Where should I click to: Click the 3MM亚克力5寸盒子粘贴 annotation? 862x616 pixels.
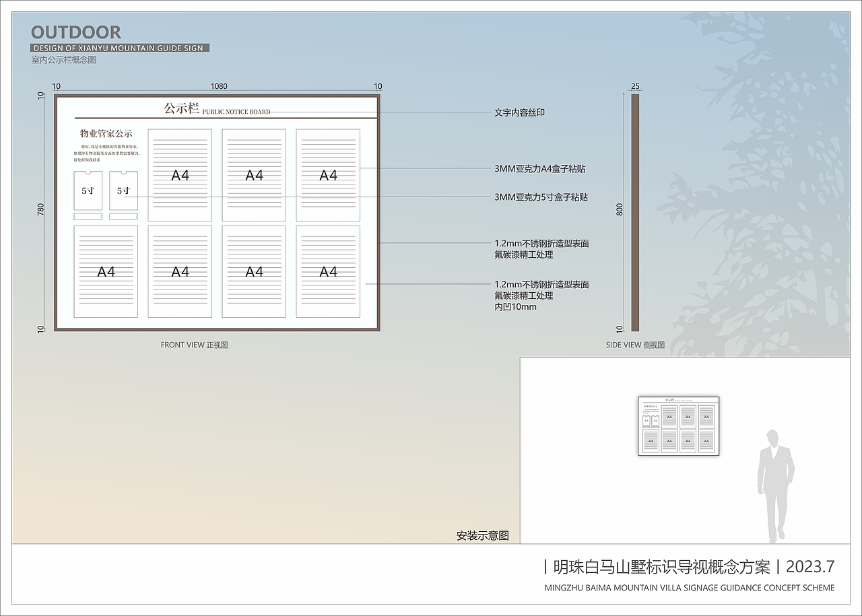click(x=541, y=198)
